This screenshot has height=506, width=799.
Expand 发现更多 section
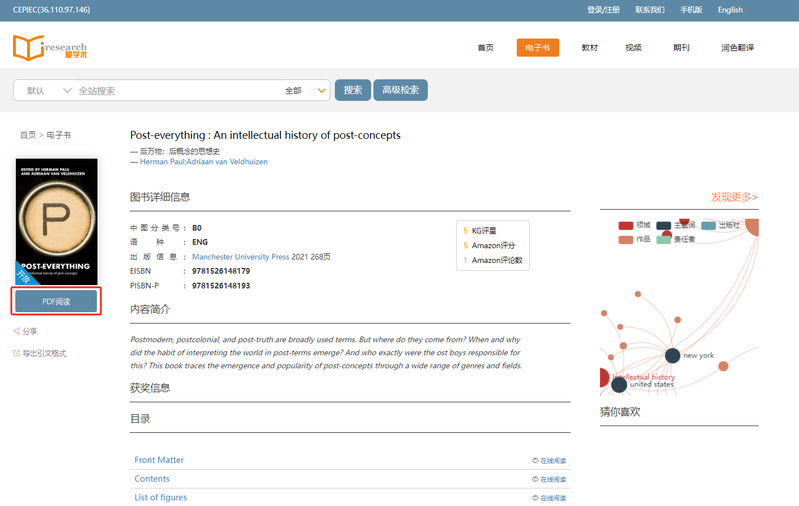733,197
